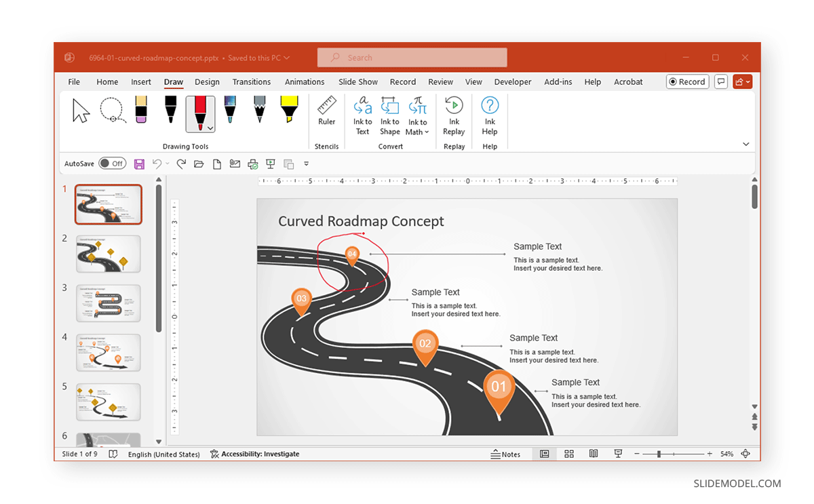Select the Lasso Select tool
The height and width of the screenshot is (504, 814).
click(112, 111)
